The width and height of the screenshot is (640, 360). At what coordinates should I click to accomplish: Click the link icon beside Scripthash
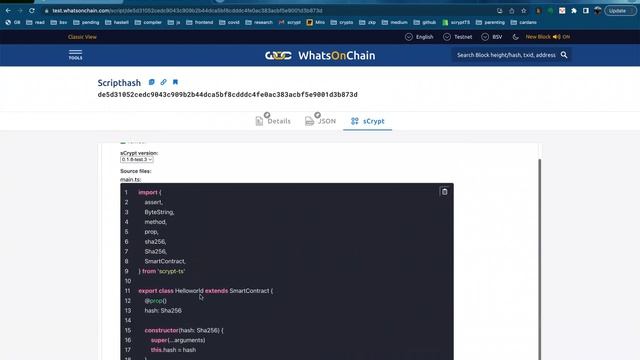pos(163,82)
